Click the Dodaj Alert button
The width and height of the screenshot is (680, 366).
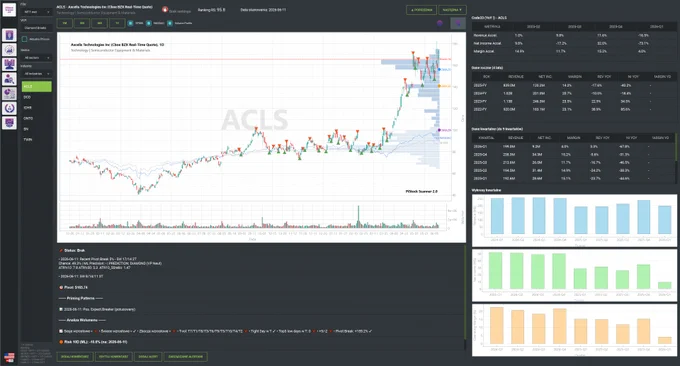pyautogui.click(x=149, y=356)
